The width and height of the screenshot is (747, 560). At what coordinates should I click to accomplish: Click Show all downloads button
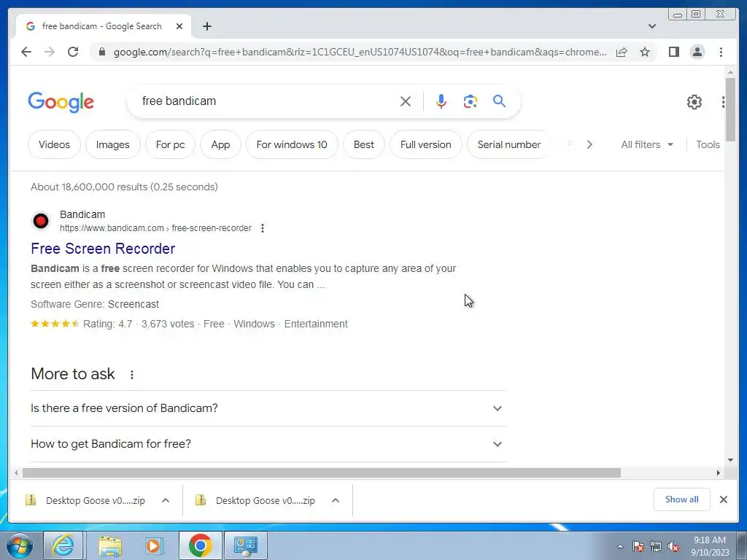tap(682, 499)
